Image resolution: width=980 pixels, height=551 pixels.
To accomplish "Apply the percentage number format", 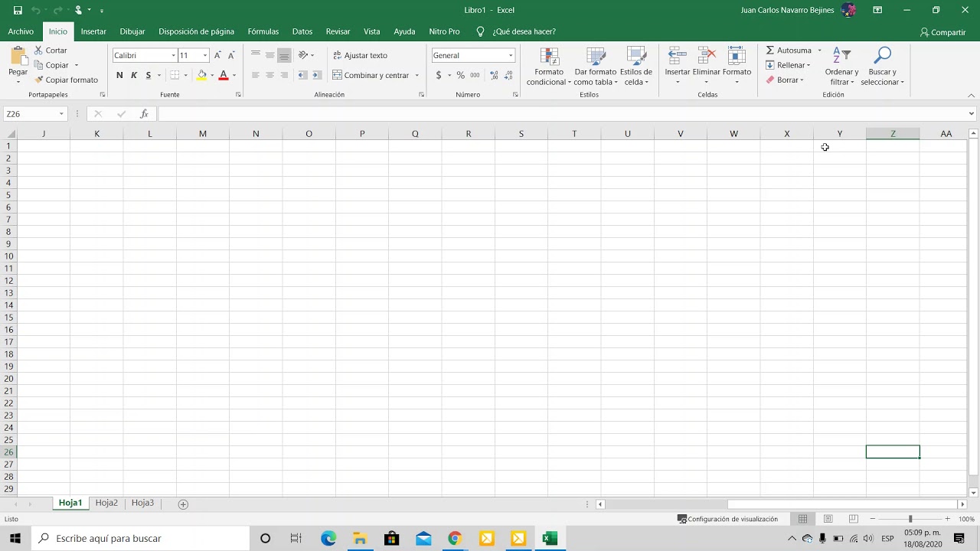I will (x=460, y=75).
